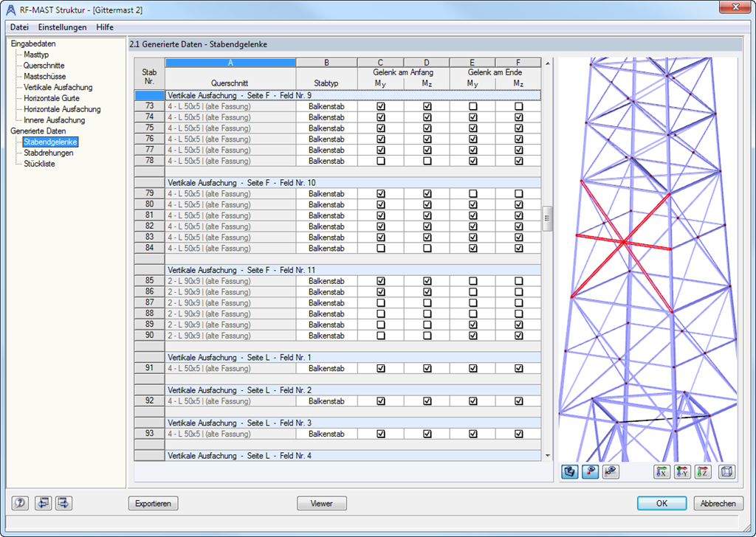The height and width of the screenshot is (537, 756).
Task: Go to previous input table icon
Action: (43, 503)
